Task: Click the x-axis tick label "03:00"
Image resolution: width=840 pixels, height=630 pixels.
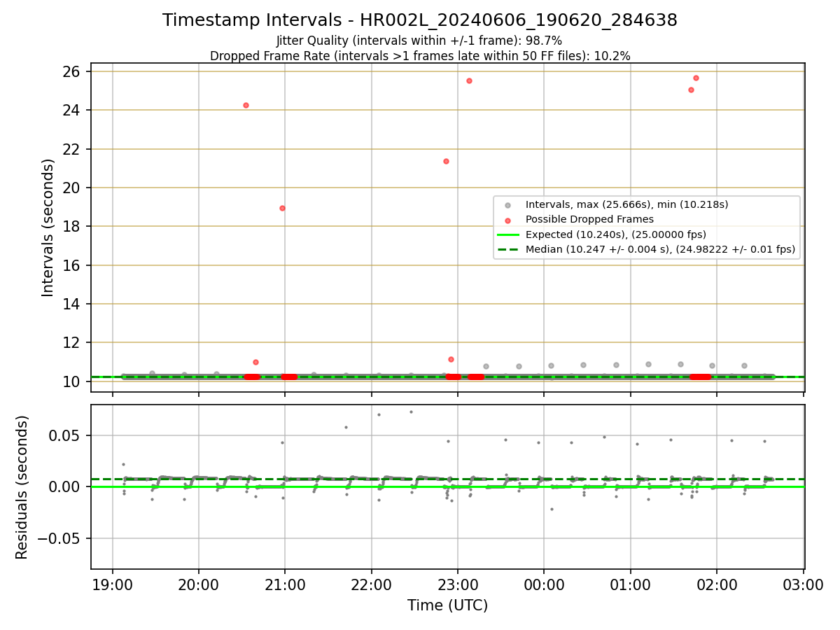Action: pos(803,584)
